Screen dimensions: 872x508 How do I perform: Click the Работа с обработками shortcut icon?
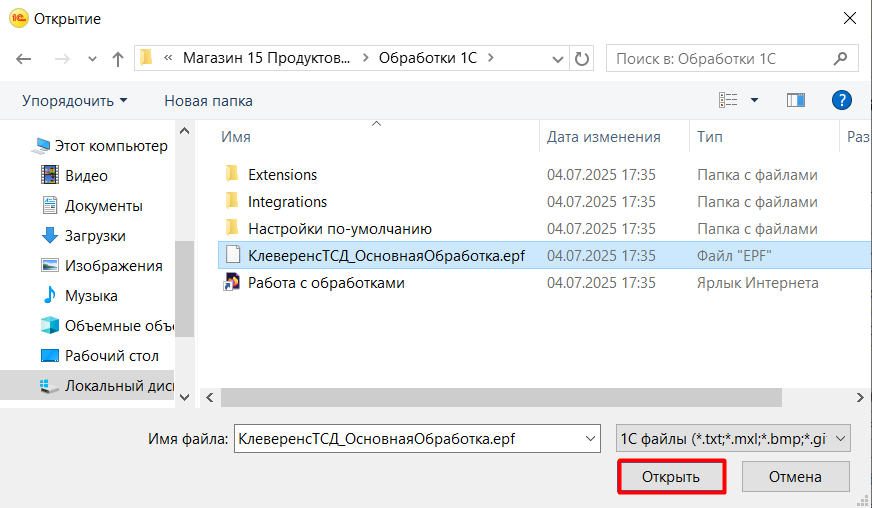tap(232, 282)
